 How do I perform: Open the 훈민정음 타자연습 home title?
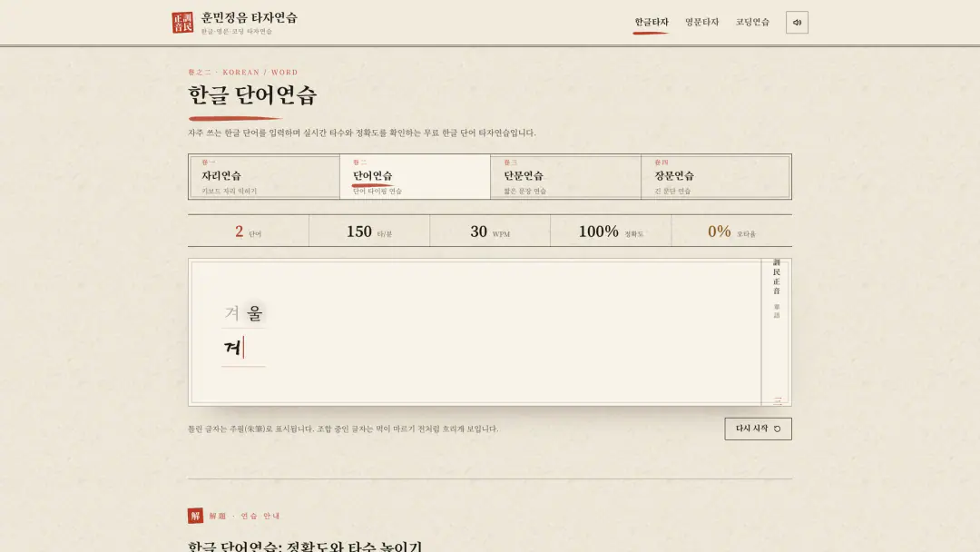pyautogui.click(x=250, y=17)
